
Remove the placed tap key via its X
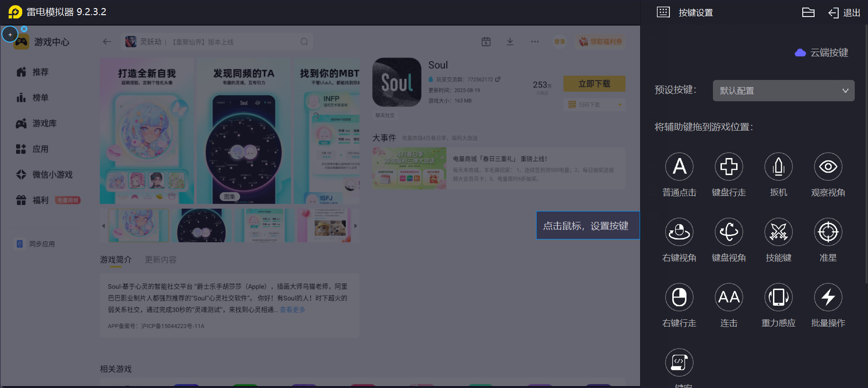[24, 29]
